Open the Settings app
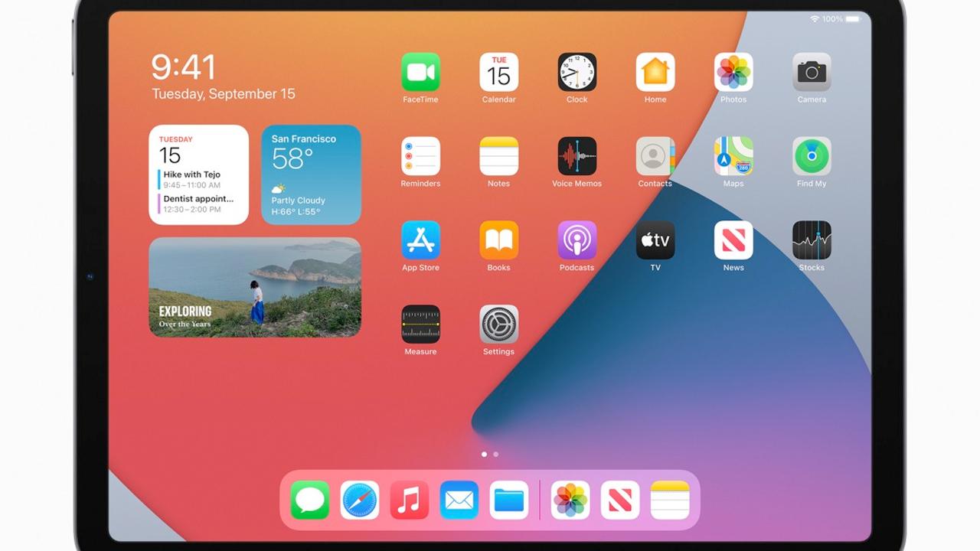Image resolution: width=980 pixels, height=551 pixels. click(498, 324)
